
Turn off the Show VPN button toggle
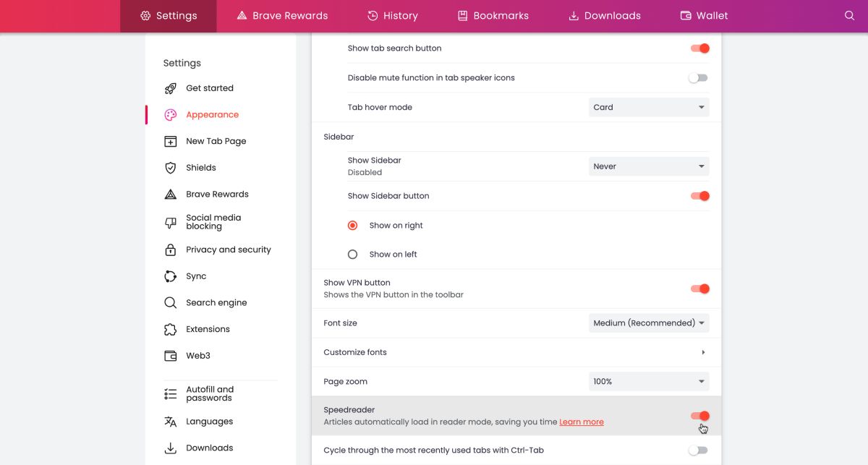(699, 289)
